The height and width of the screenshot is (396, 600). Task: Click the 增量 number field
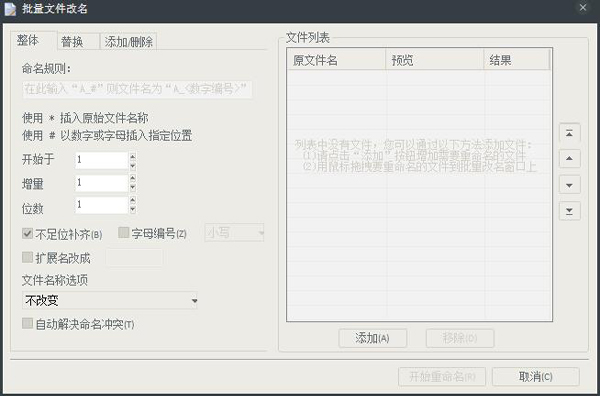coord(102,183)
